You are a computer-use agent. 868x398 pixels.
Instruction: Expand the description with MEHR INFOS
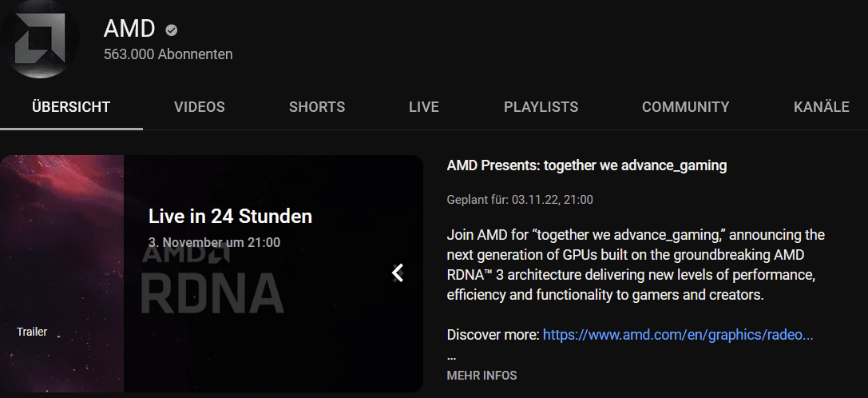[x=482, y=376]
